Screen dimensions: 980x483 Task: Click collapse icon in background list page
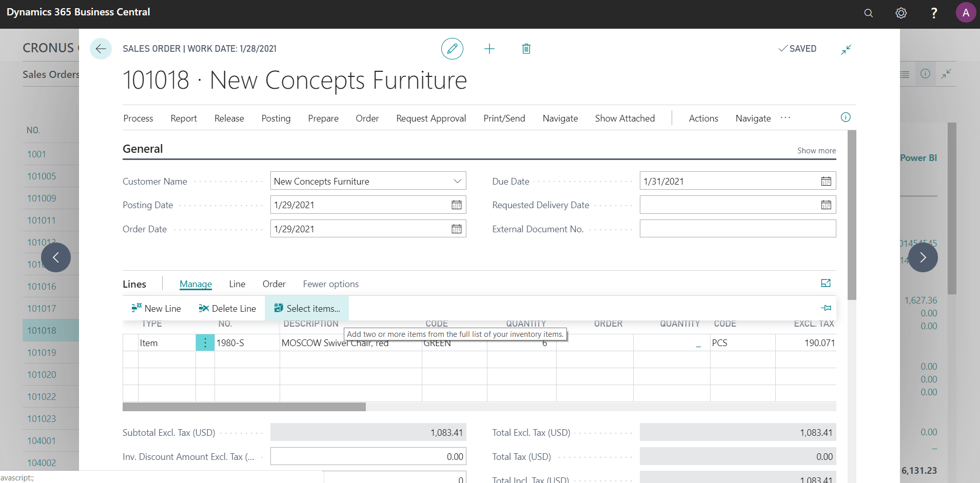pos(946,74)
